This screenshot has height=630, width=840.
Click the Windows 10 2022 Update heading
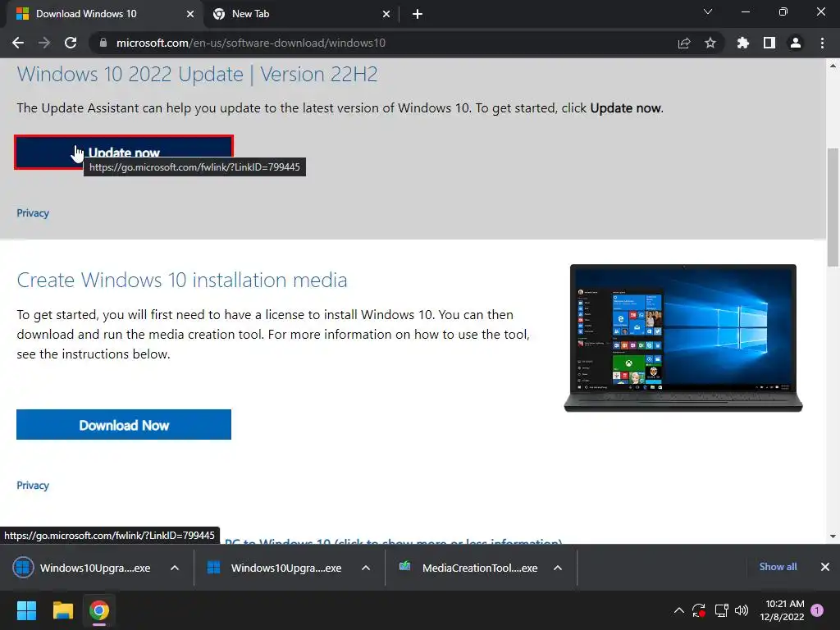197,75
